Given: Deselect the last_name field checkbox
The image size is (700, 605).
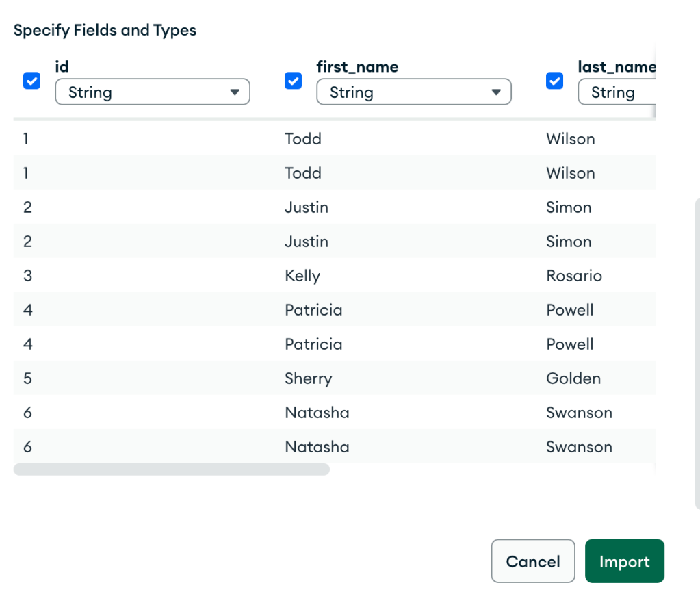Looking at the screenshot, I should pyautogui.click(x=554, y=81).
